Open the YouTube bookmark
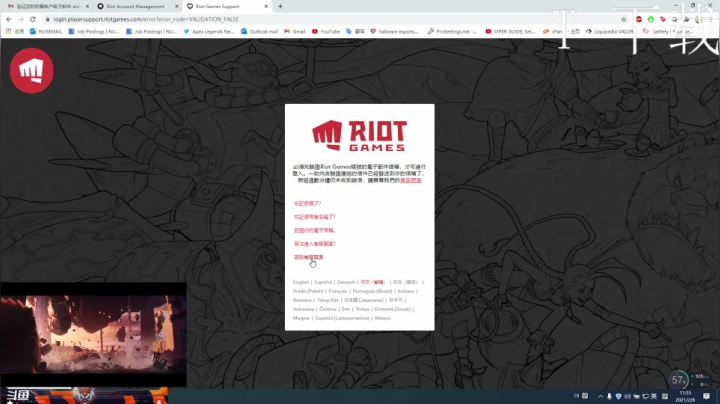 (326, 31)
